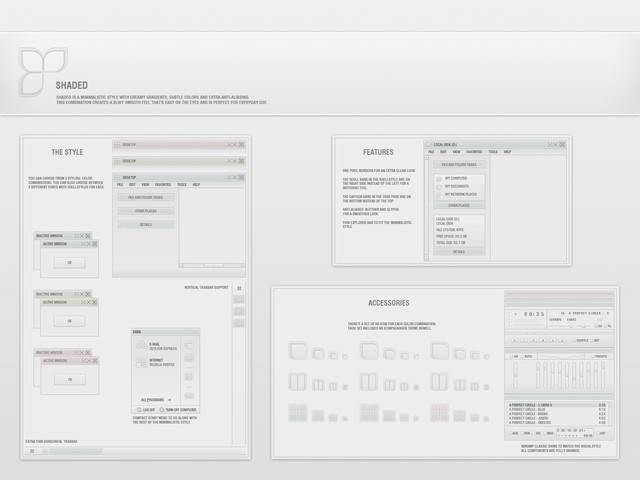Toggle the equalizer AUTO checkbox
Viewport: 640px width, 480px height.
click(522, 356)
